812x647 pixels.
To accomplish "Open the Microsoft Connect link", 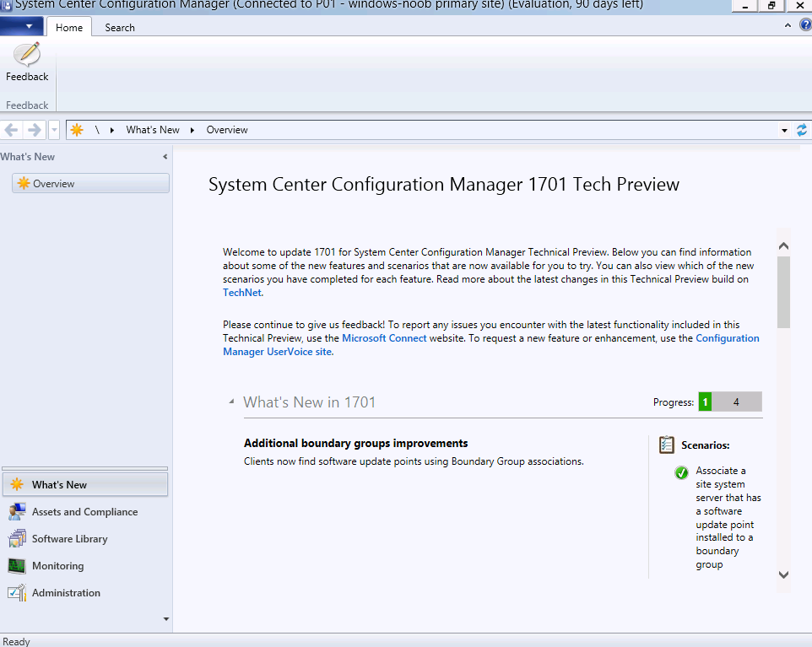I will click(x=384, y=338).
